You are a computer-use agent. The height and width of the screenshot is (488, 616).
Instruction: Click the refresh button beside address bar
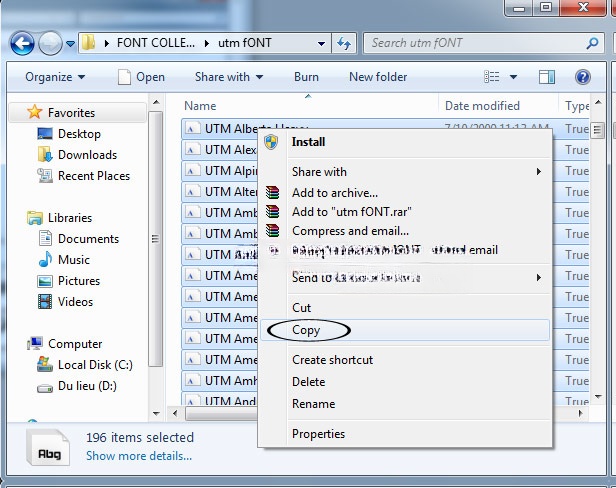tap(344, 43)
